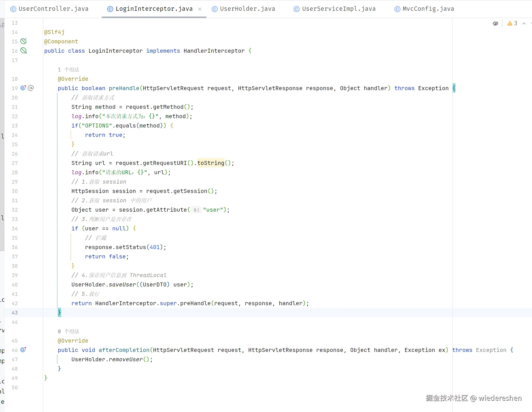Switch to the UserController.java tab
Image resolution: width=532 pixels, height=412 pixels.
point(49,9)
